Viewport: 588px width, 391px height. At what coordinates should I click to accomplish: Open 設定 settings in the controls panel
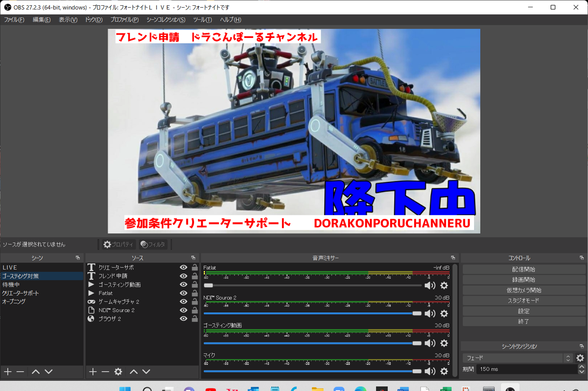pos(524,311)
